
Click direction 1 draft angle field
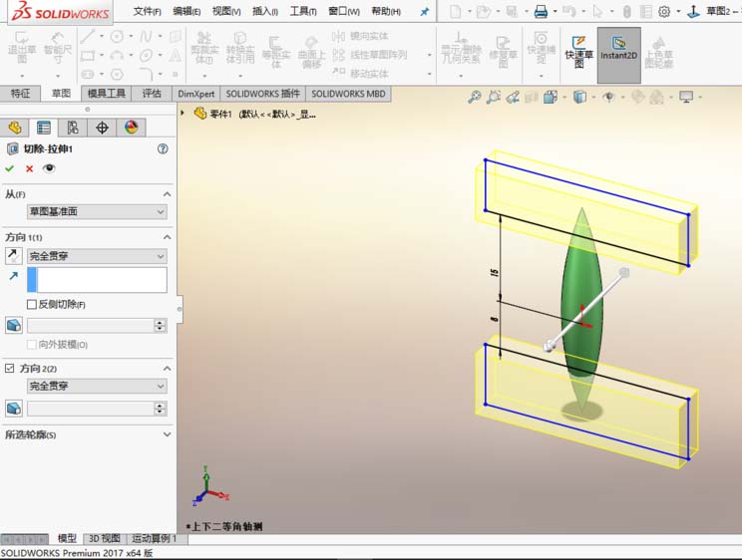click(91, 326)
